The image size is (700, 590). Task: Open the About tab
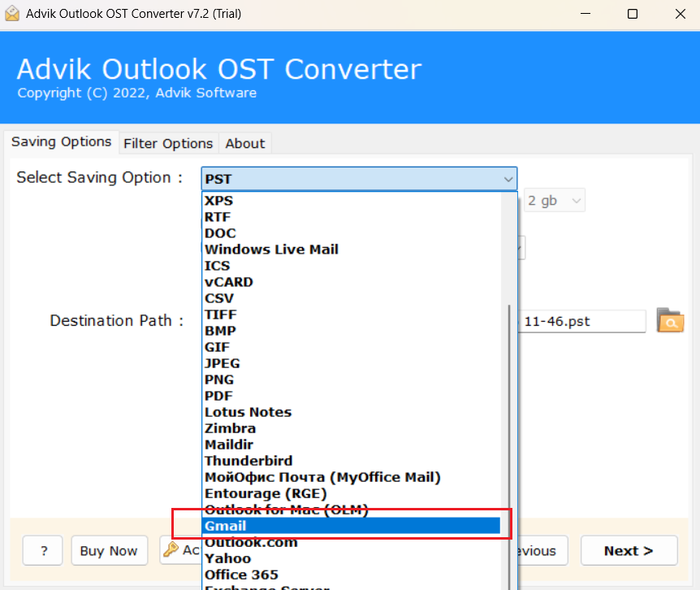pos(245,144)
